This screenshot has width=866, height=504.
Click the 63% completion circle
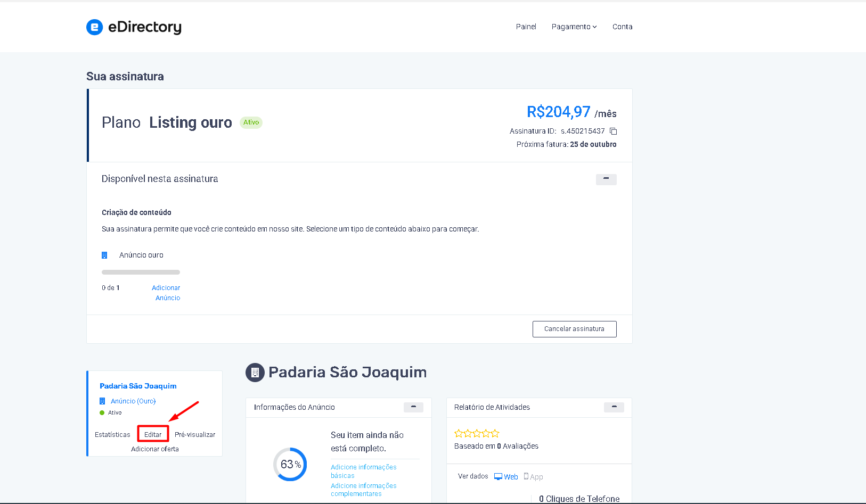click(290, 464)
